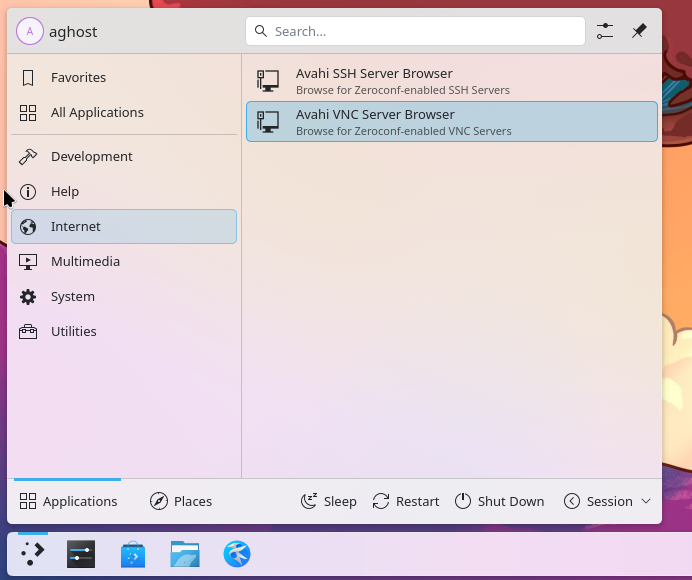Viewport: 692px width, 580px height.
Task: Click the application launcher icon in taskbar
Action: [x=33, y=554]
